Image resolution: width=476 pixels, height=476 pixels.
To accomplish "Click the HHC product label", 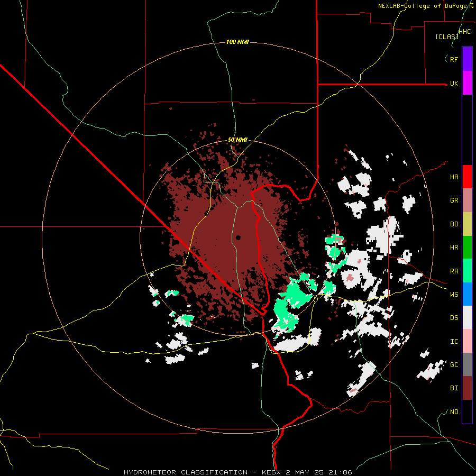I will click(x=464, y=32).
